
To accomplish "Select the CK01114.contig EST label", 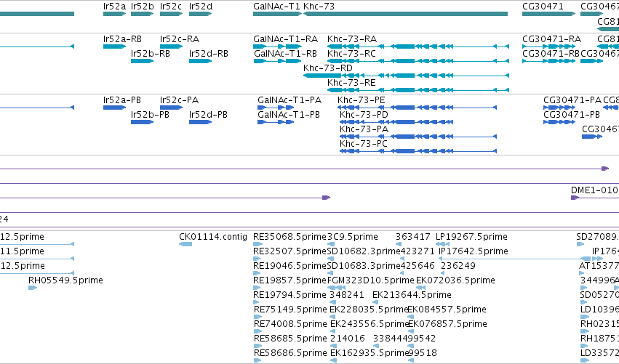I will coord(213,237).
